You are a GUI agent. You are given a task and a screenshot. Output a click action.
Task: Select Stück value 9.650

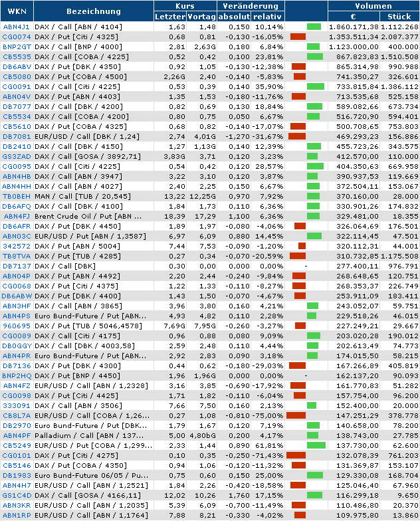(x=408, y=496)
